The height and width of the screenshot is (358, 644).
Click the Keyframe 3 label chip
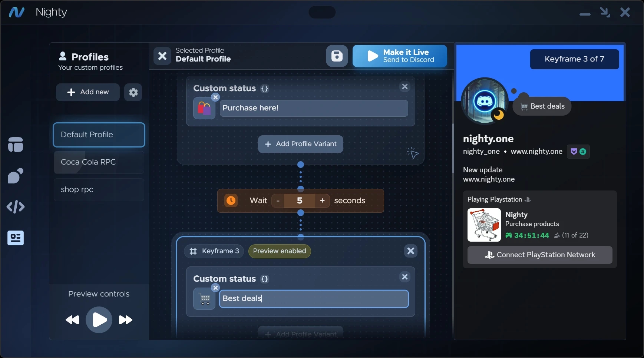214,251
